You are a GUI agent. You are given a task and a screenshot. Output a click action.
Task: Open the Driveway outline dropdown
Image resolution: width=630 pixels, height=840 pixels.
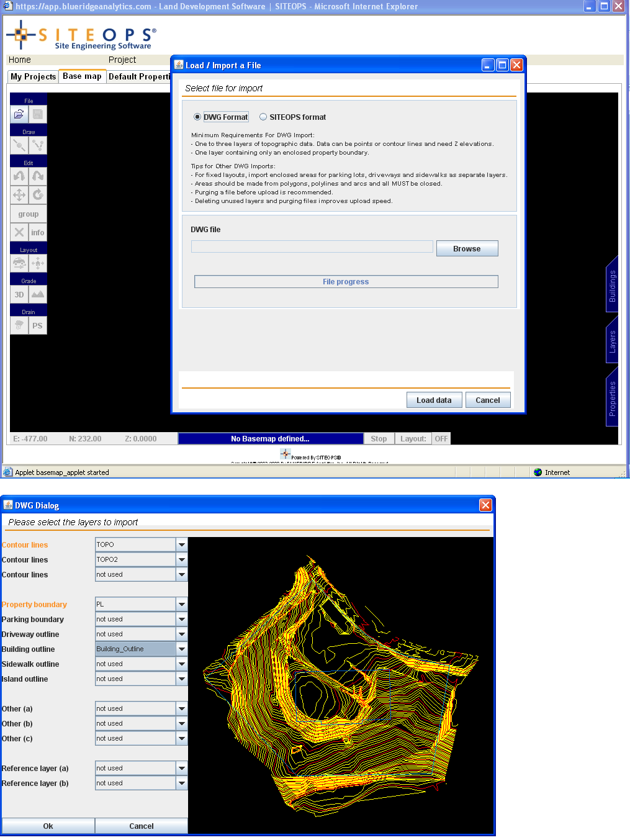[x=182, y=634]
